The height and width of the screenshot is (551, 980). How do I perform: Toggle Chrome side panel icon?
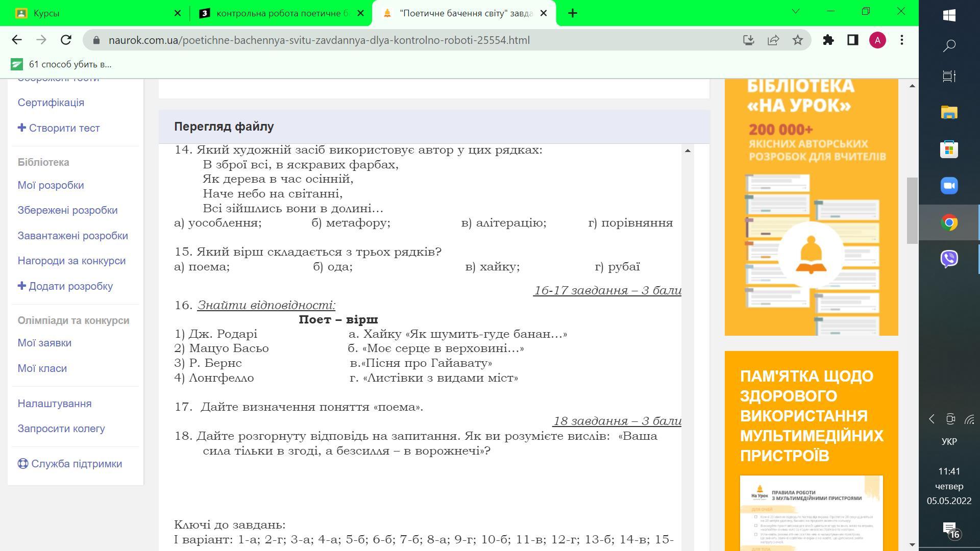tap(853, 40)
